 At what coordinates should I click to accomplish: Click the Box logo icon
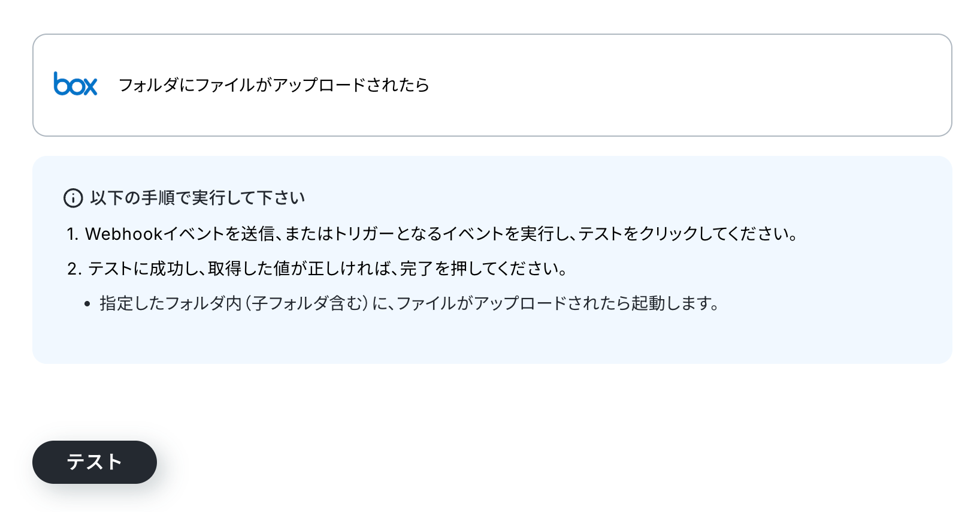pos(75,85)
